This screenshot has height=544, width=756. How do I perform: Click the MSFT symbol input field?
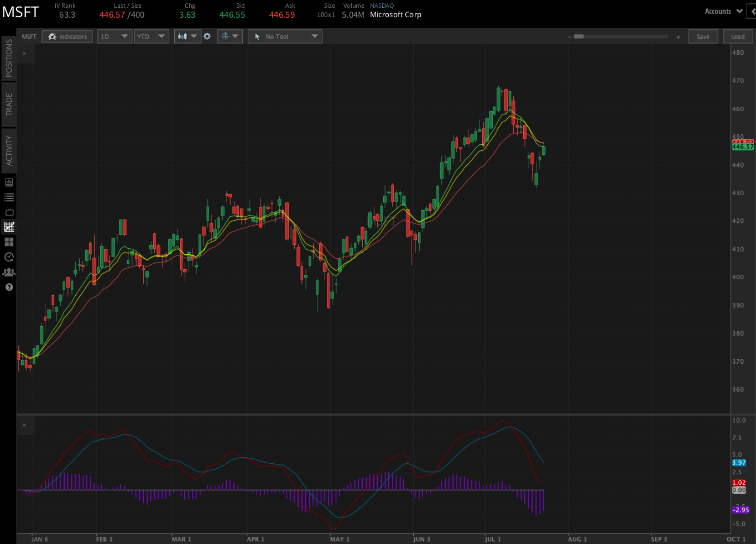(29, 36)
